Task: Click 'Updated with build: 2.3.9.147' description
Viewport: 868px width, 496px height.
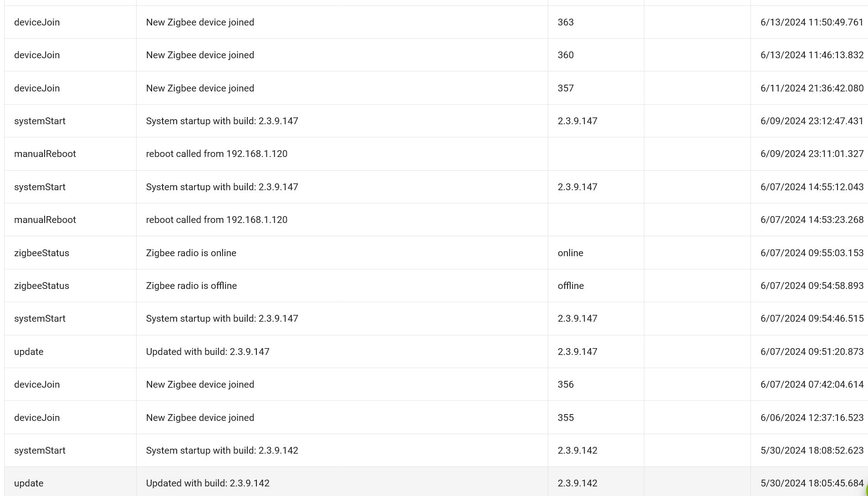Action: coord(208,352)
